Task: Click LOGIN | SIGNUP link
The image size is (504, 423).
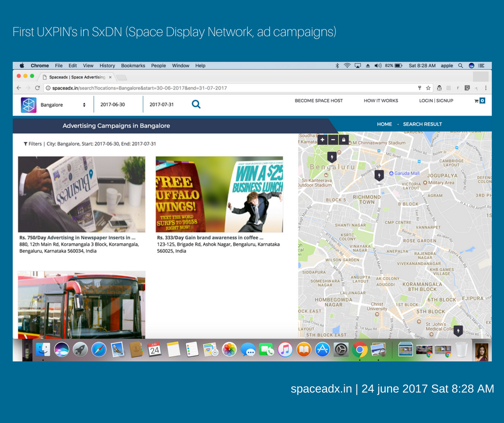Action: pyautogui.click(x=436, y=101)
